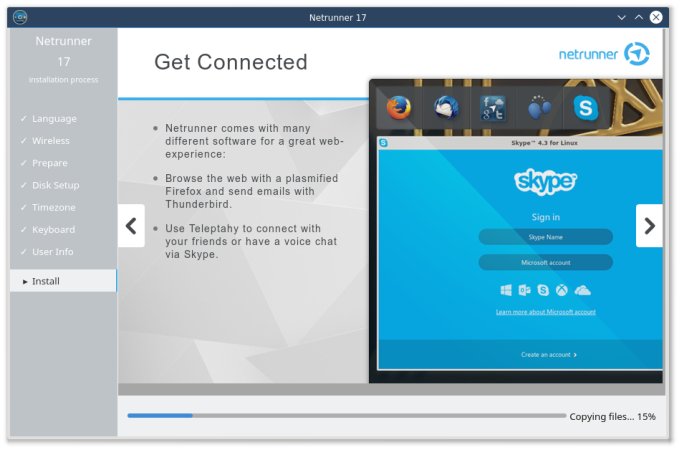This screenshot has height=450, width=680.
Task: Go to the next slide with the right arrow
Action: pos(649,226)
